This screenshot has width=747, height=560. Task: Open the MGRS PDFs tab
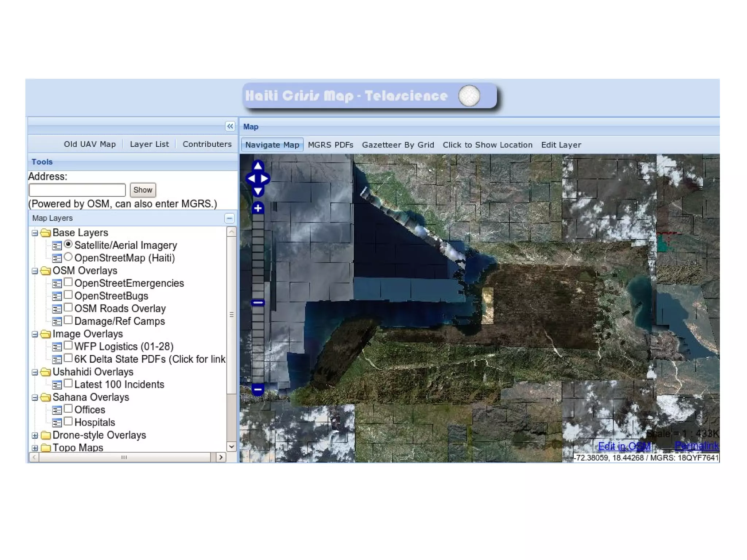pyautogui.click(x=330, y=145)
